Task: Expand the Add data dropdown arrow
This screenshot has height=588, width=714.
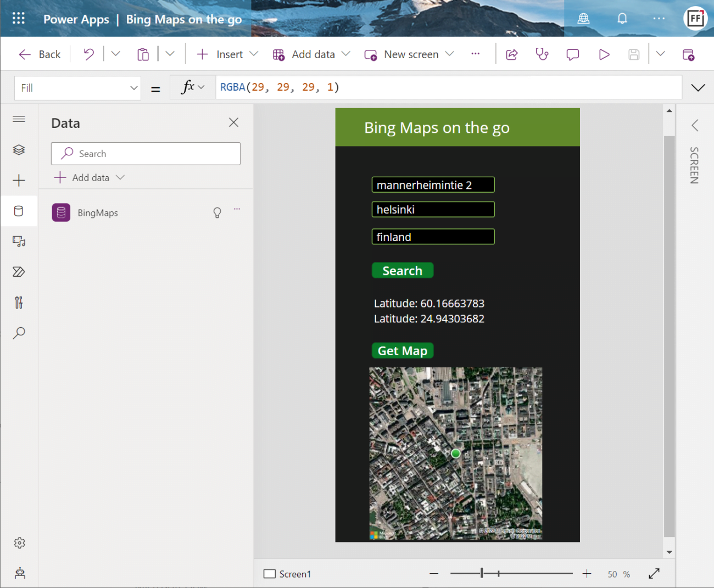Action: point(346,54)
